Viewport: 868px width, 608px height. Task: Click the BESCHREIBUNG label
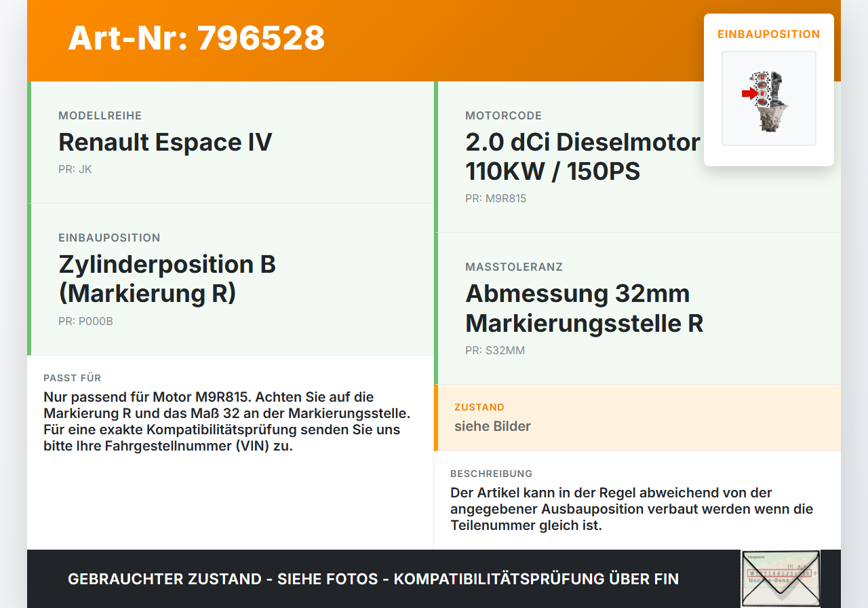click(492, 474)
